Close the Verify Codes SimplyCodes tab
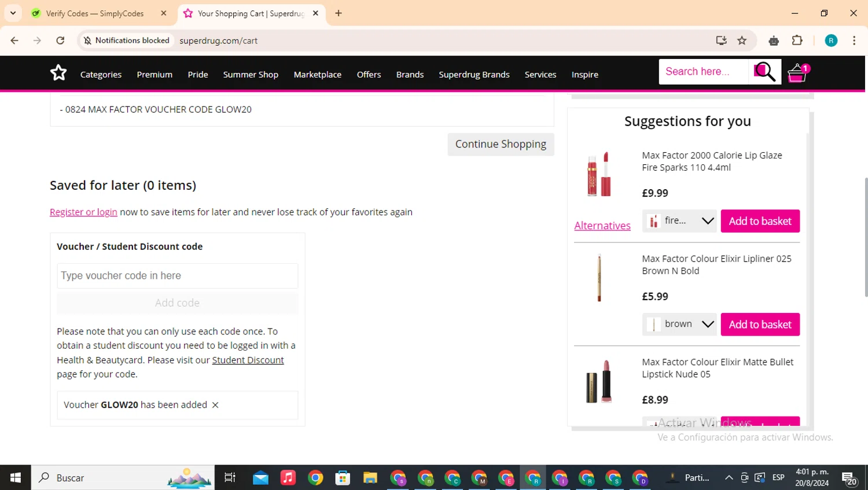The width and height of the screenshot is (868, 490). click(164, 13)
